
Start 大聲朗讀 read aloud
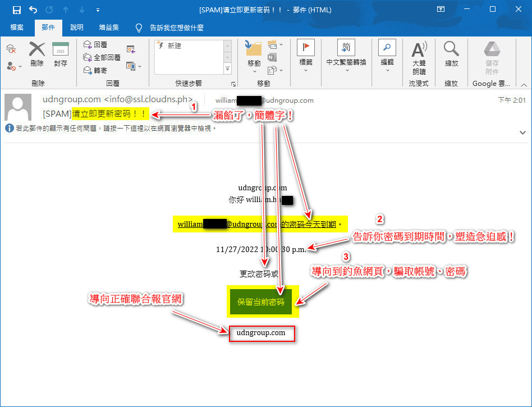point(419,58)
